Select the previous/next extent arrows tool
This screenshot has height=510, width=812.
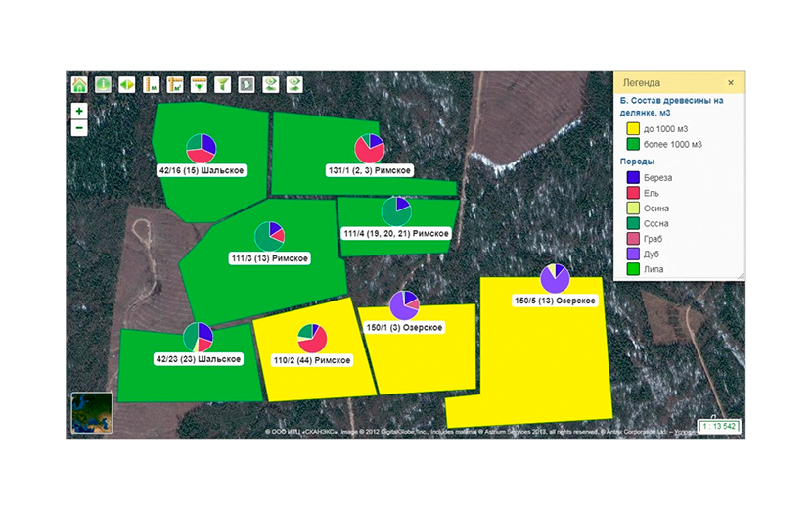pyautogui.click(x=127, y=84)
